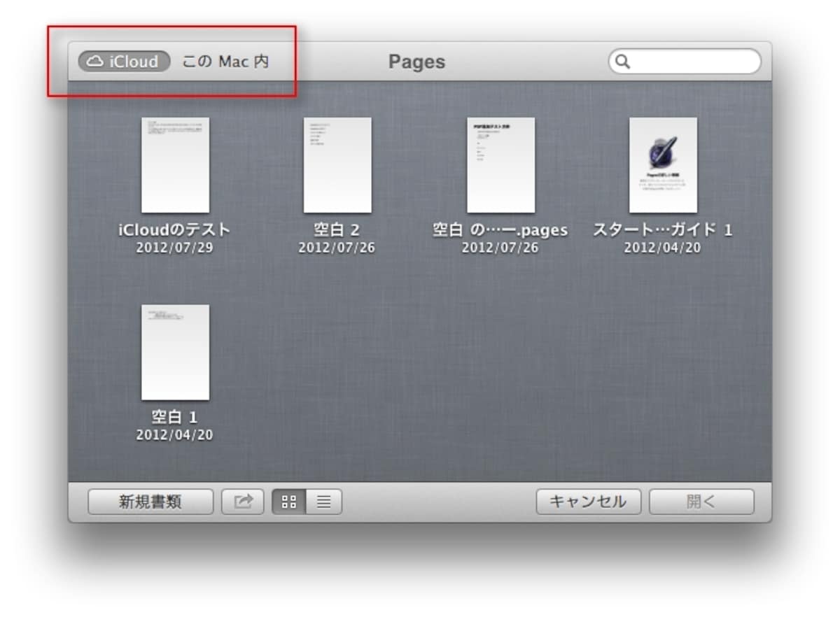
Task: Click the 空白 1 file name
Action: [175, 417]
